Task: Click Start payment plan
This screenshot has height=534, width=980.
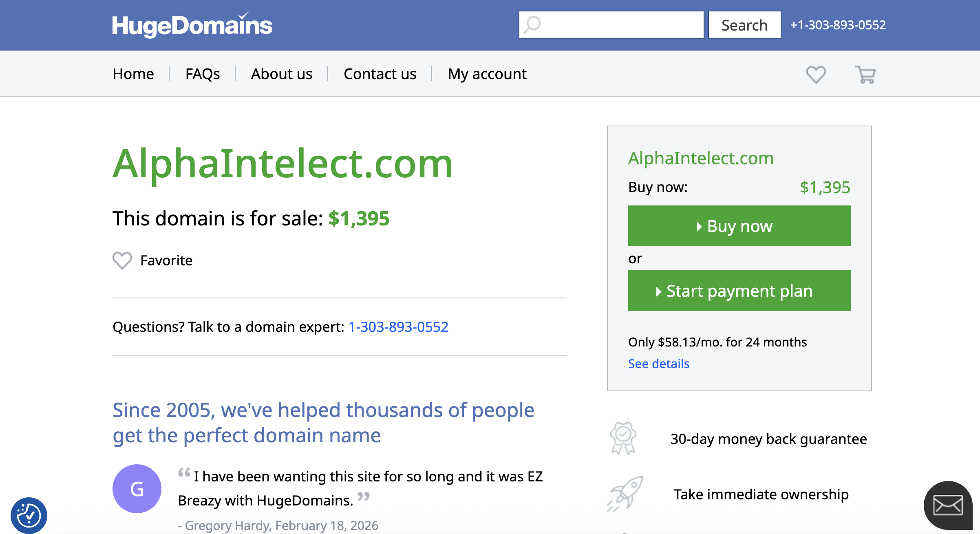Action: click(x=739, y=291)
